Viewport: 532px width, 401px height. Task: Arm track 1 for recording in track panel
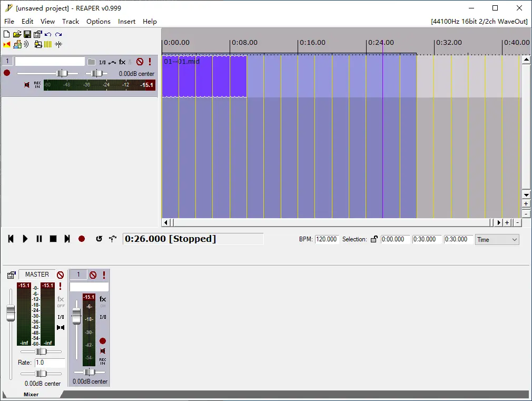[x=7, y=73]
